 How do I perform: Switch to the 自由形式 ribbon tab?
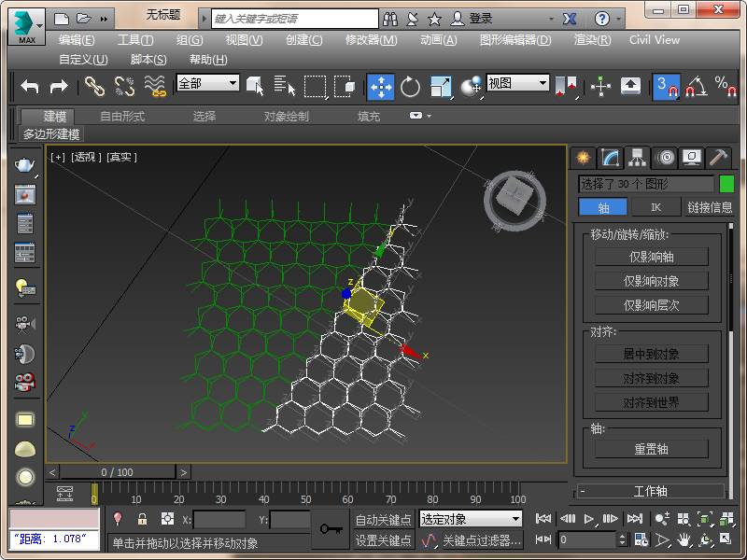tap(122, 117)
